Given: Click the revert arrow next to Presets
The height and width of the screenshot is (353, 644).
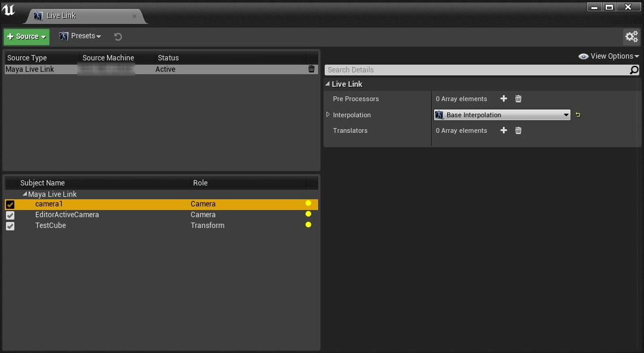Looking at the screenshot, I should [118, 36].
